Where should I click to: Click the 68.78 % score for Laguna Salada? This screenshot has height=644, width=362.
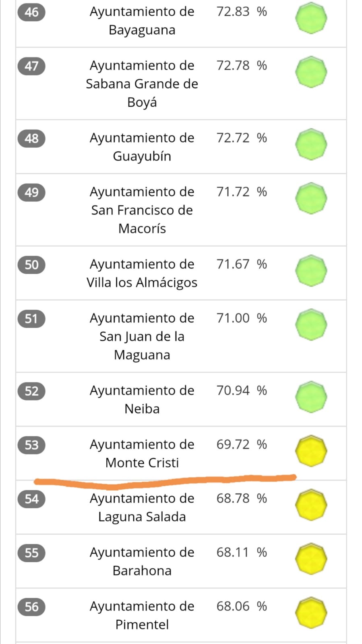coord(241,499)
